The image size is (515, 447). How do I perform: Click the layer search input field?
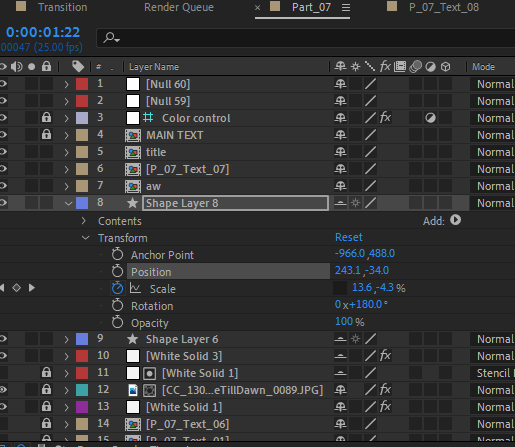[306, 38]
